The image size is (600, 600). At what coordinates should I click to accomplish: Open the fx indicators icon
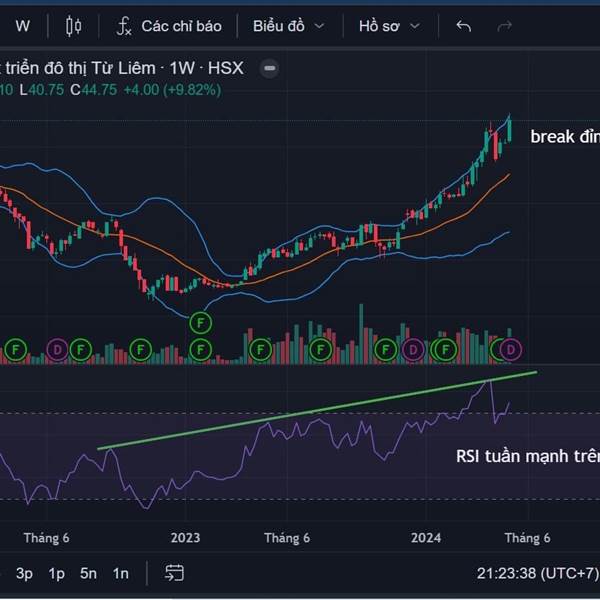point(124,26)
